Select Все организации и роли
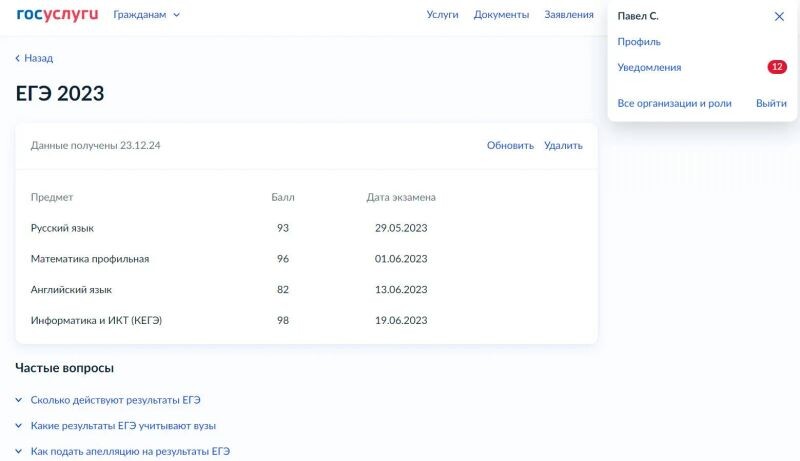The image size is (800, 461). coord(674,103)
